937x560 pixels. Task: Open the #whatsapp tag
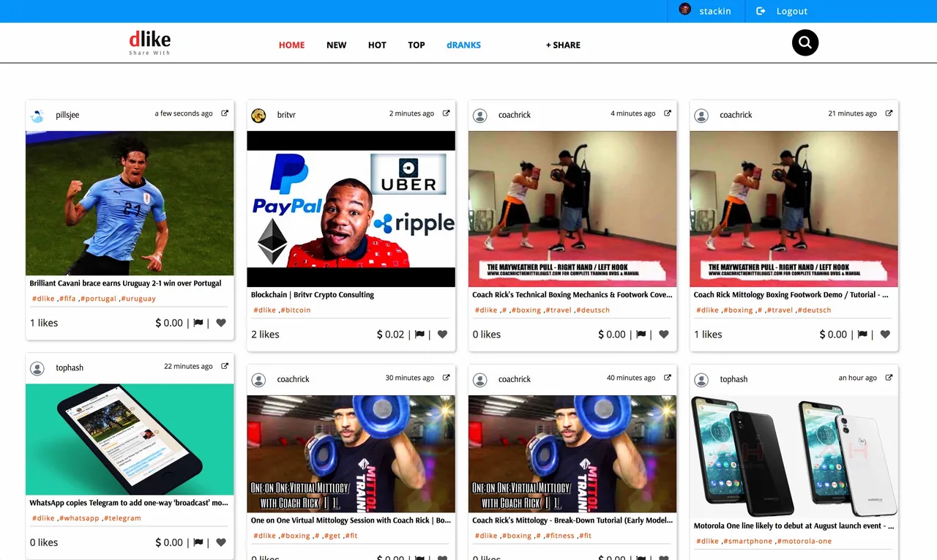(79, 518)
